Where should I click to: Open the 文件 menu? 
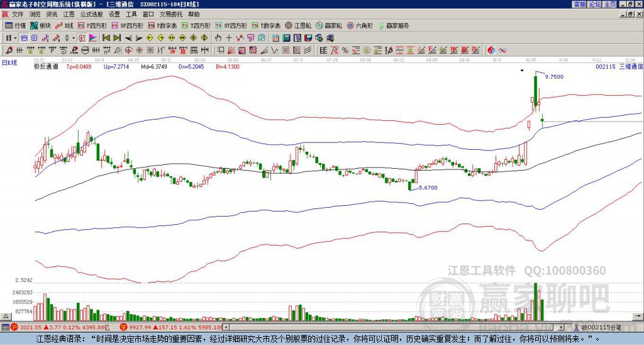(17, 14)
